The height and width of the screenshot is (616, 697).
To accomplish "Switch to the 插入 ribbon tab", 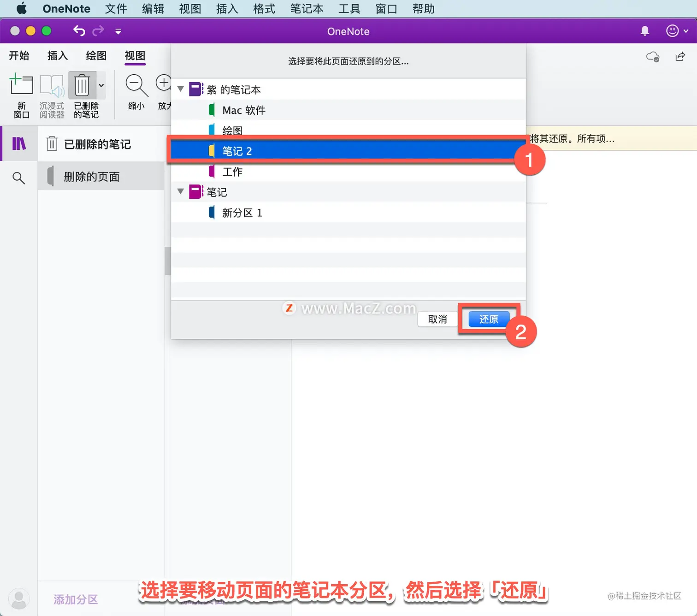I will [58, 56].
